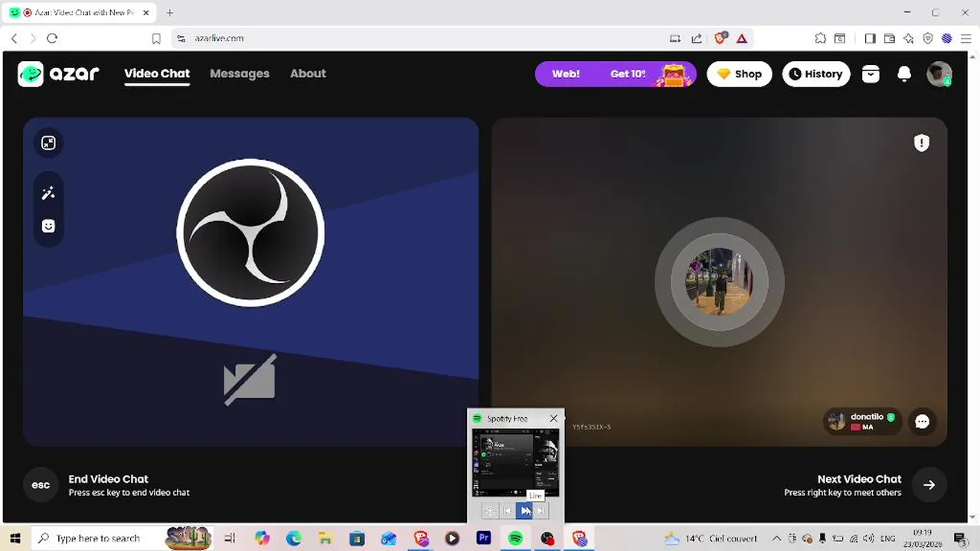Screen dimensions: 980x551
Task: Open the site settings icon in the address bar
Action: pos(181,38)
